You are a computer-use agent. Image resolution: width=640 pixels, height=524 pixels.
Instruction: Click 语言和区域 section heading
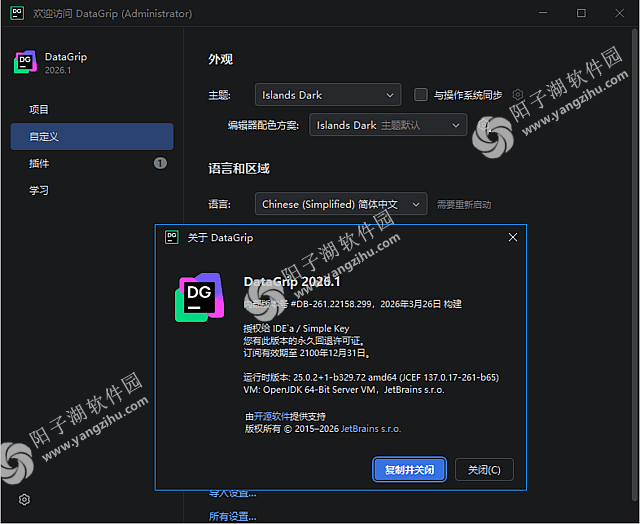click(x=239, y=168)
